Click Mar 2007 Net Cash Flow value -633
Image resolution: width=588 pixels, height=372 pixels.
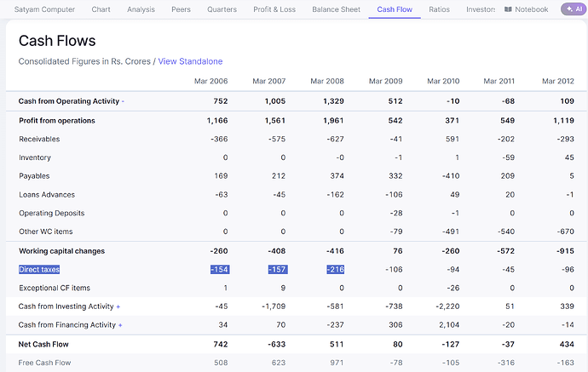[277, 344]
